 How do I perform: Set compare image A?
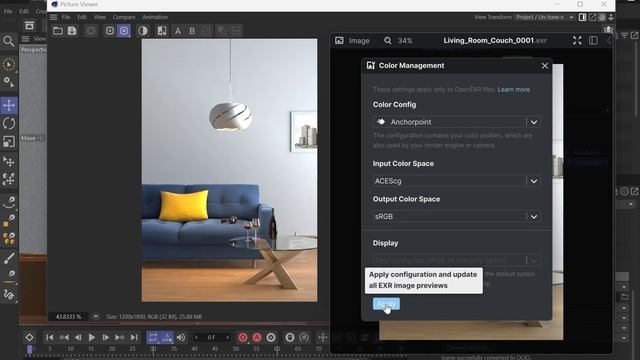click(x=178, y=31)
